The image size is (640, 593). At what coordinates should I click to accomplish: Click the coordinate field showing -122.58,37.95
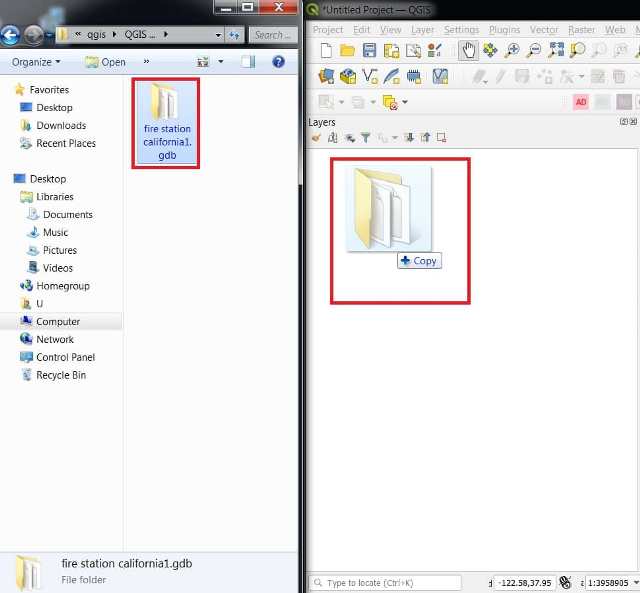524,582
